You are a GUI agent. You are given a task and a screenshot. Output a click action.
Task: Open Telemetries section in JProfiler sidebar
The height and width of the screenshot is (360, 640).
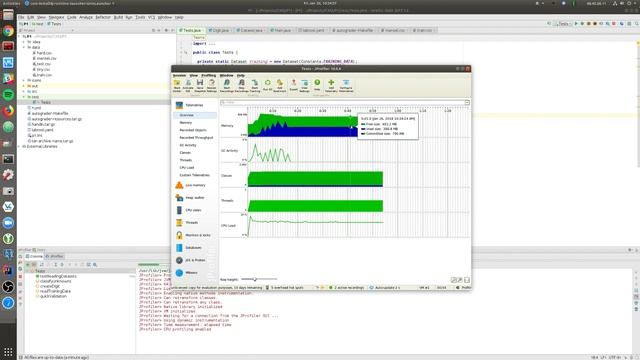coord(195,105)
